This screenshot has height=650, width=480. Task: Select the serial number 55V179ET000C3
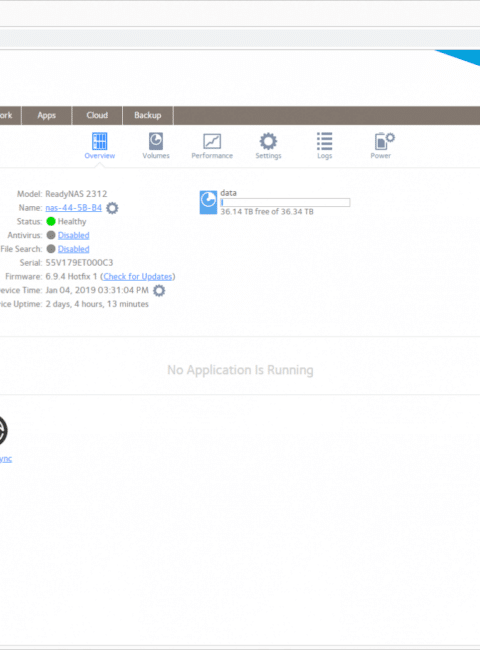click(x=79, y=262)
